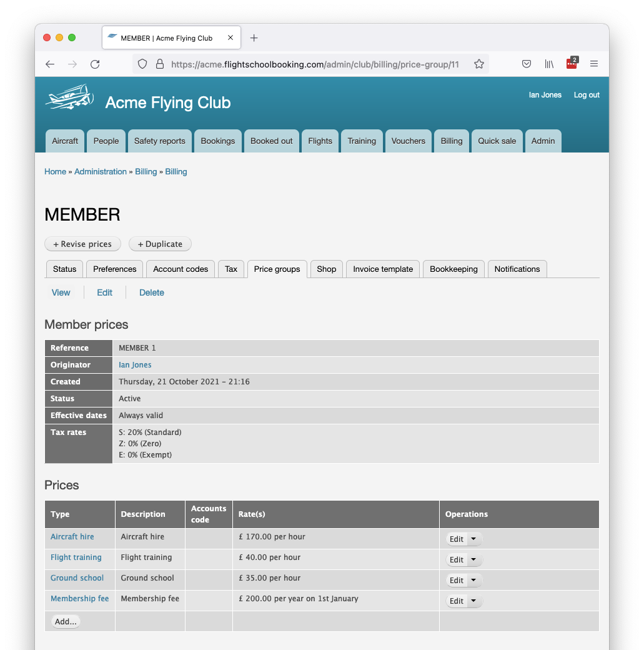Viewport: 644px width, 650px height.
Task: Open the Edit dropdown for Aircraft hire
Action: [475, 538]
